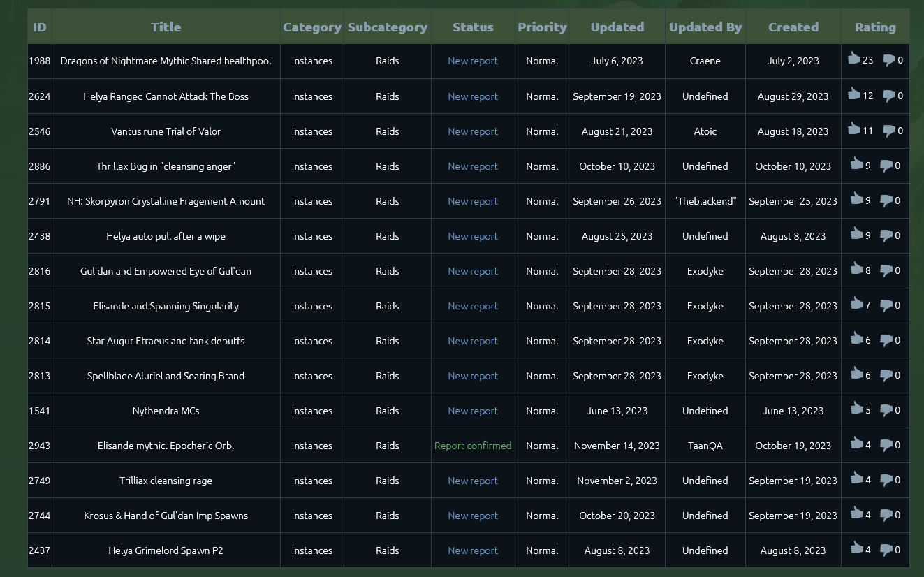The image size is (924, 577).
Task: Thumbs down Thrillax Bug cleansing anger report
Action: click(886, 166)
